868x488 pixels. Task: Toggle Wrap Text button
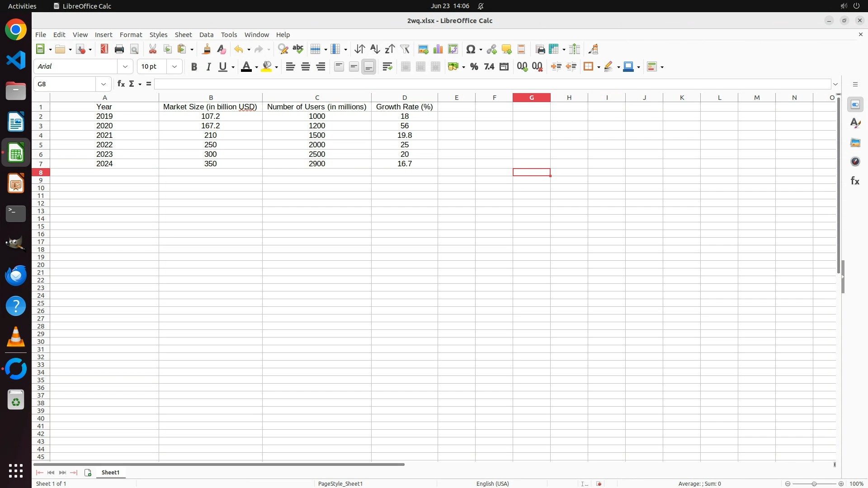tap(387, 67)
